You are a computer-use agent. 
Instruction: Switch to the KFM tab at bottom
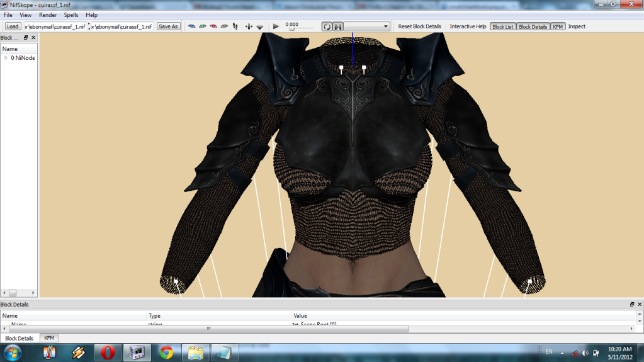click(x=49, y=338)
